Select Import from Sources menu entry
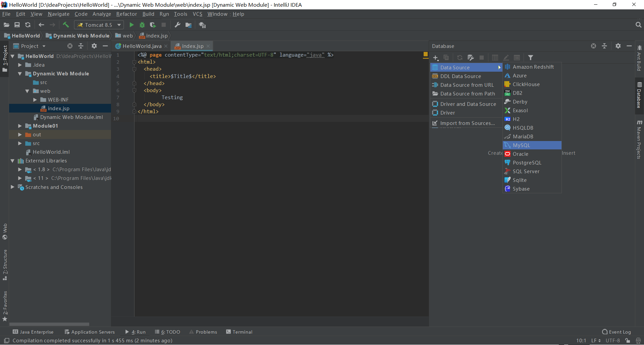 point(466,123)
